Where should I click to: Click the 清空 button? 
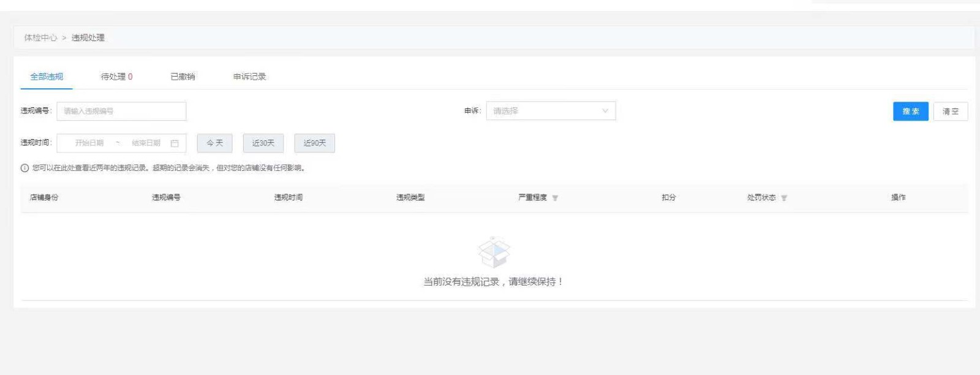click(x=951, y=112)
